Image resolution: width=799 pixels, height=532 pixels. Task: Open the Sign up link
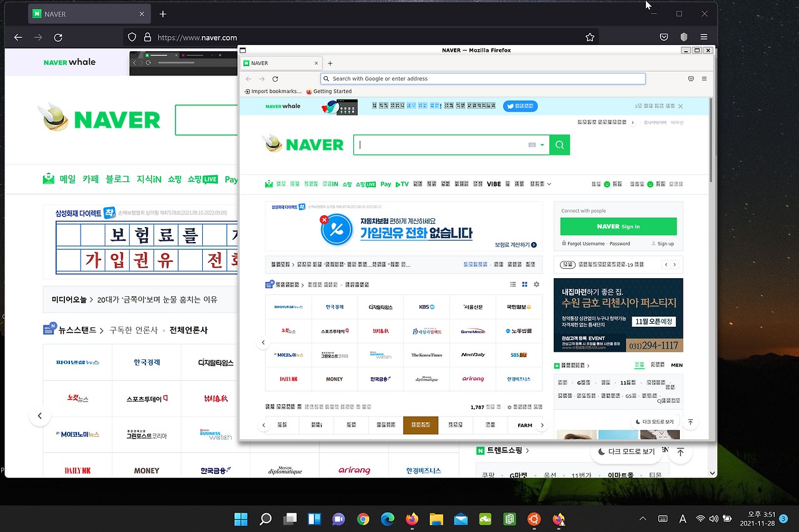(665, 244)
